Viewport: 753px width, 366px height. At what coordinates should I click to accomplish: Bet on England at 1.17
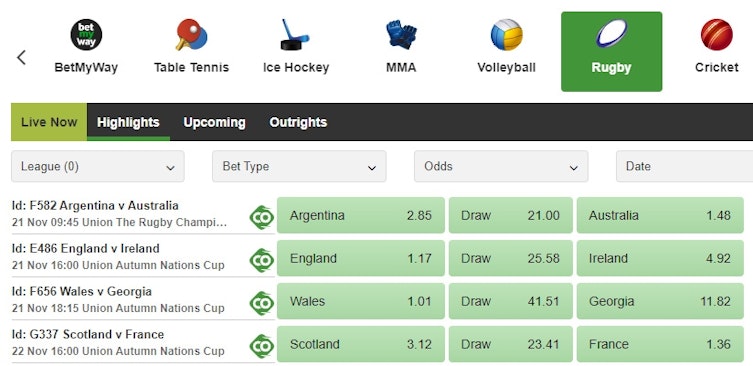coord(361,258)
